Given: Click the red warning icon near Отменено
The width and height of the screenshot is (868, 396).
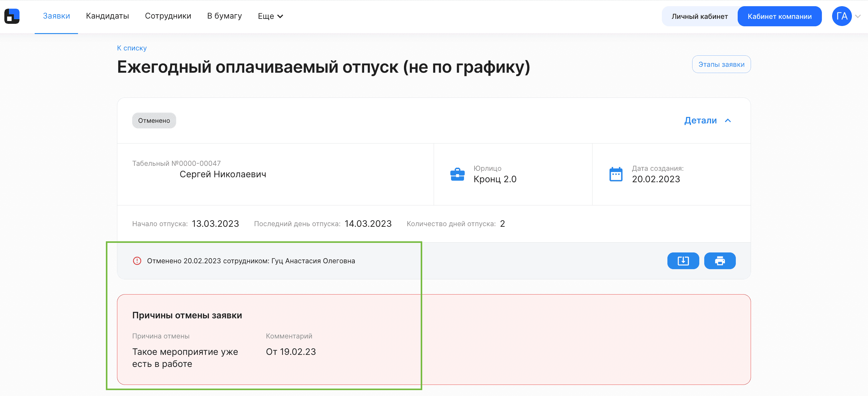Looking at the screenshot, I should coord(137,260).
